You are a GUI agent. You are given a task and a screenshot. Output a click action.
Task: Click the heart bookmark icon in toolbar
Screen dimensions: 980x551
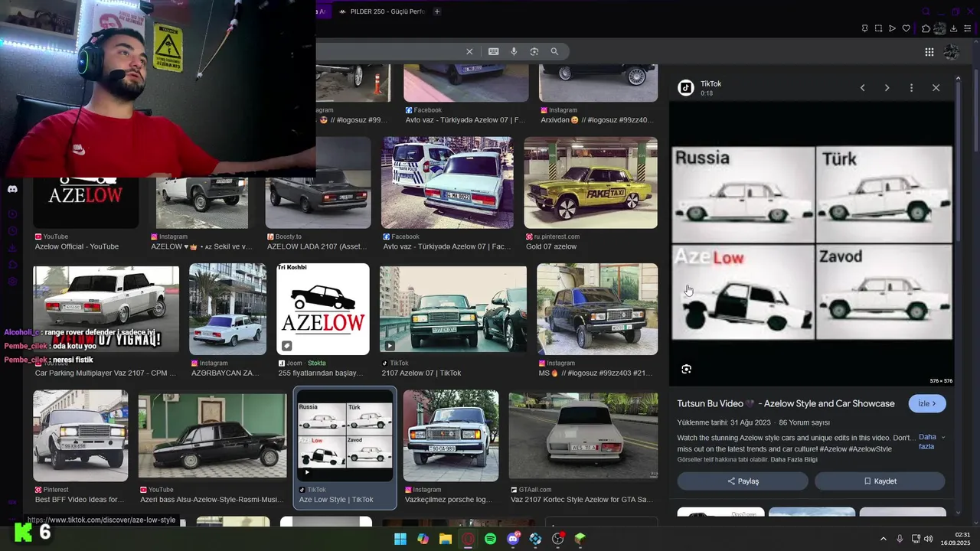906,28
